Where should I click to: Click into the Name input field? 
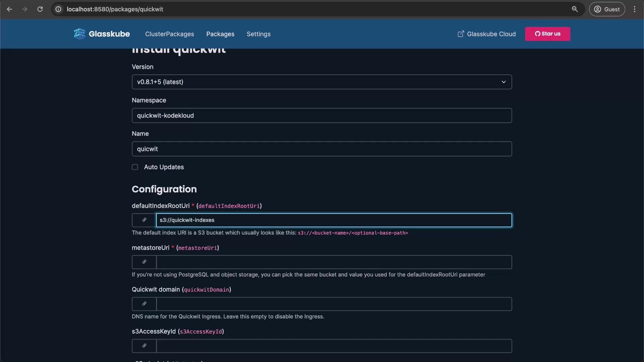click(x=322, y=149)
